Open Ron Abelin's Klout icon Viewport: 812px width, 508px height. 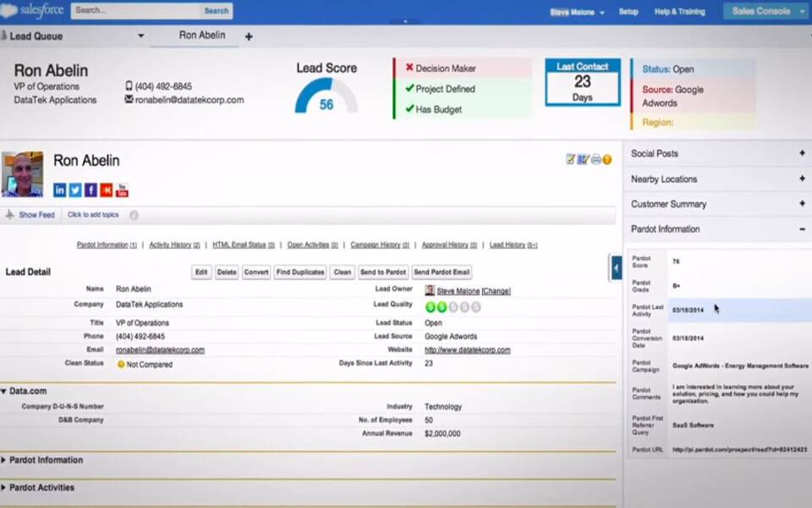point(107,190)
